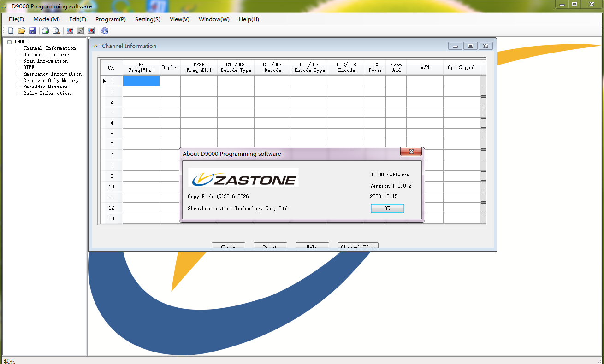Confirm the About dialog with OK
The image size is (604, 364).
click(387, 208)
